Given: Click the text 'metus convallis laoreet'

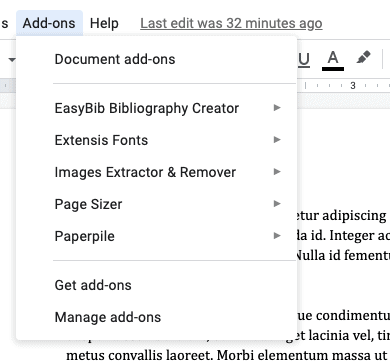Looking at the screenshot, I should pos(140,355).
